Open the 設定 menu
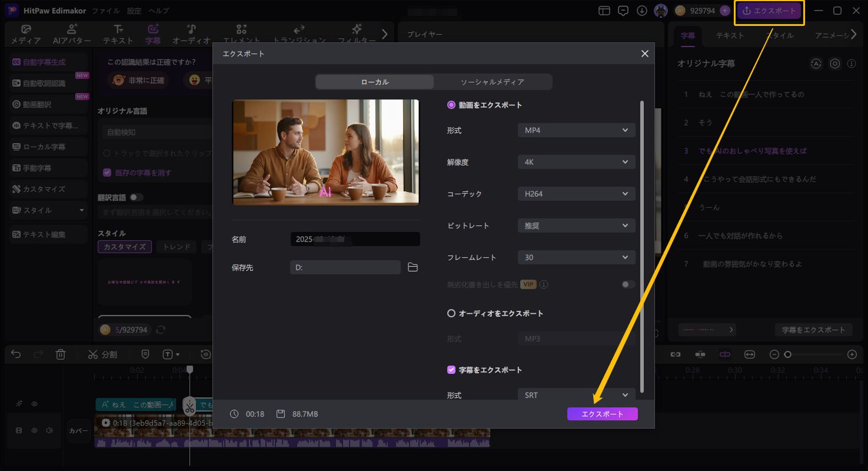This screenshot has width=868, height=471. [x=134, y=10]
